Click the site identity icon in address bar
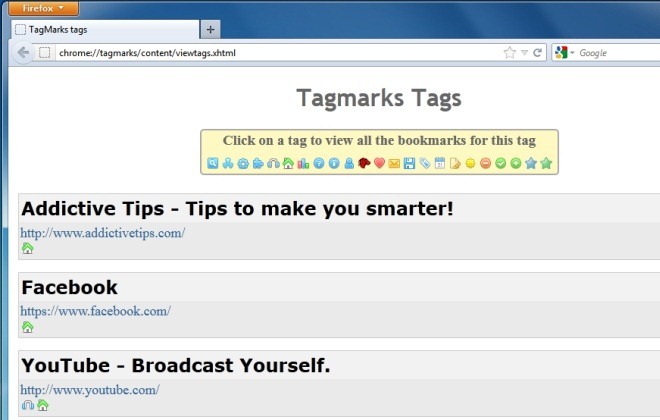Screen dimensions: 660x420 click(x=45, y=53)
